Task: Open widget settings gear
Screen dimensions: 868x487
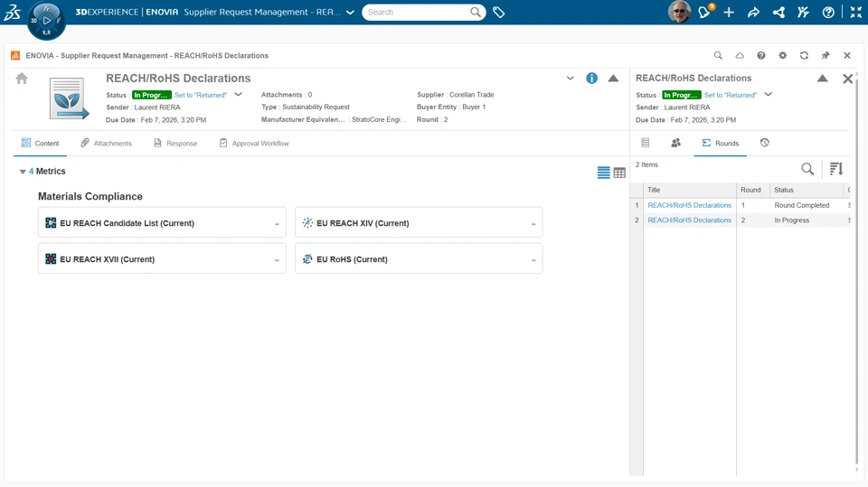Action: click(783, 55)
